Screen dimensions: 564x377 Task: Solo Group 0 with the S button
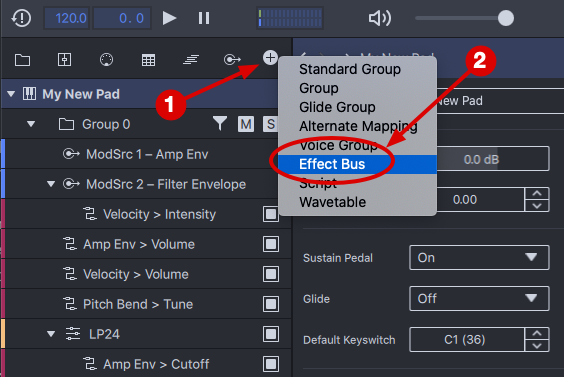click(270, 124)
